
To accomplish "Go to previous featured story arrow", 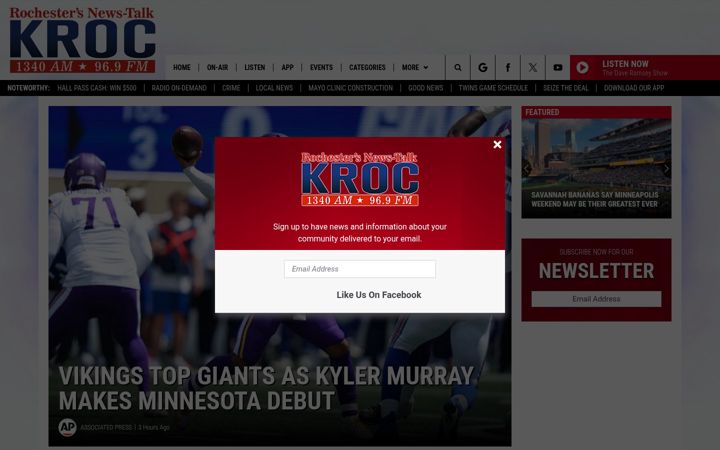I will click(527, 169).
